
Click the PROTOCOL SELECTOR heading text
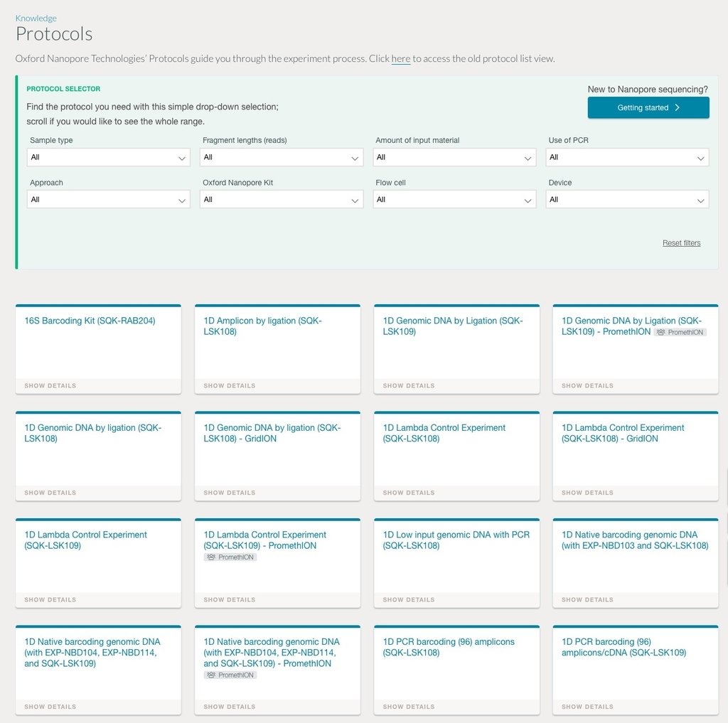pyautogui.click(x=63, y=89)
